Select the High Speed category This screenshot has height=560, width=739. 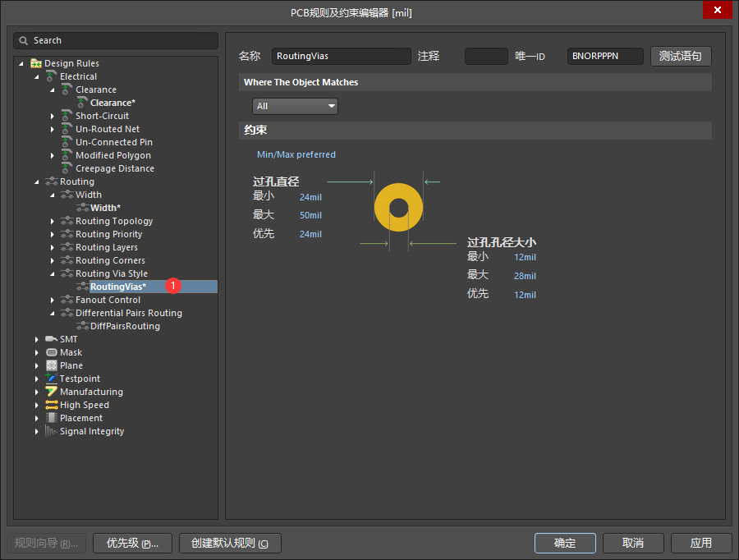(x=85, y=405)
